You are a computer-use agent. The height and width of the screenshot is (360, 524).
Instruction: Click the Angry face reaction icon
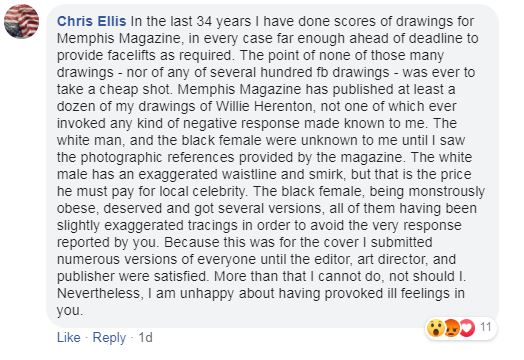pos(451,328)
